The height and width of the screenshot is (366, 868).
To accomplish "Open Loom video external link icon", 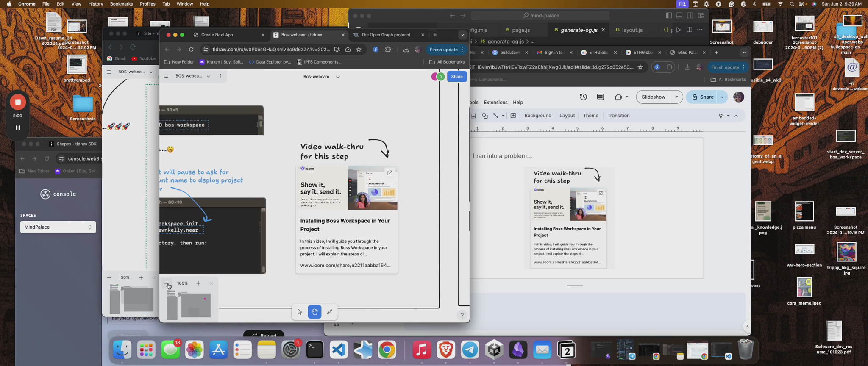I will [x=390, y=173].
